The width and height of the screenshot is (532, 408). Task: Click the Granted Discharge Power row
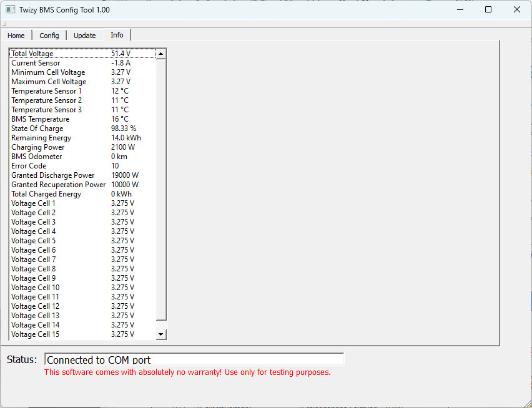[x=81, y=175]
